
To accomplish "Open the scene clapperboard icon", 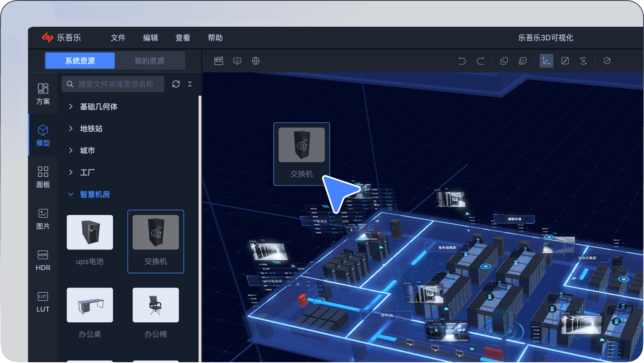I will click(x=219, y=61).
